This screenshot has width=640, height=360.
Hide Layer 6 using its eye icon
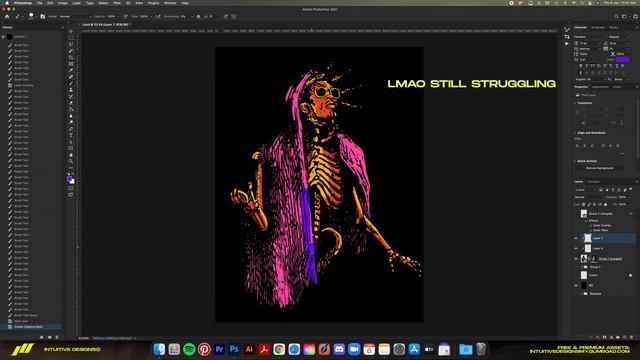(x=576, y=248)
